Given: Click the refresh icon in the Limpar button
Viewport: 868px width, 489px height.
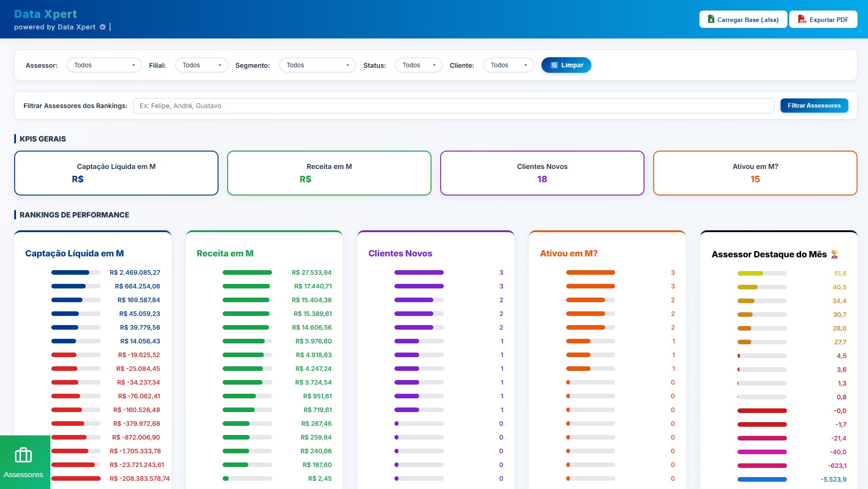Looking at the screenshot, I should tap(554, 65).
